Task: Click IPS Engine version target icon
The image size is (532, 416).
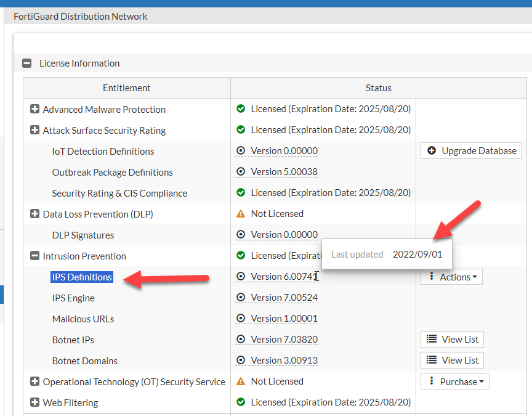Action: pyautogui.click(x=241, y=298)
